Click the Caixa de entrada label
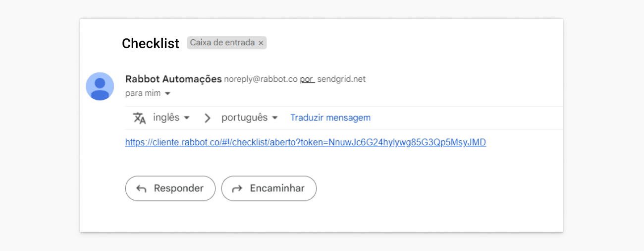 click(x=222, y=43)
